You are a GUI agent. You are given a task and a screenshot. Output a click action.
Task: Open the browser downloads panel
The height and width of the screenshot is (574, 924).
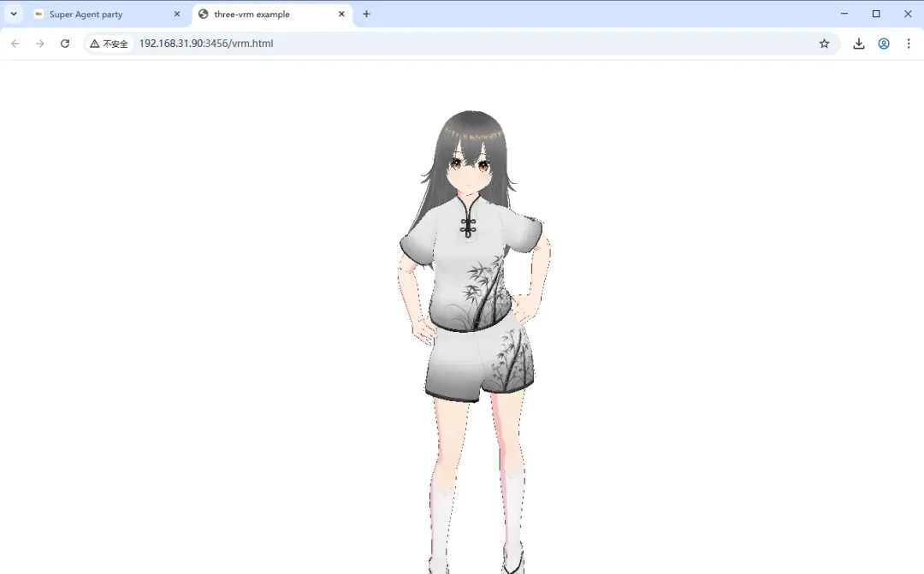click(859, 44)
